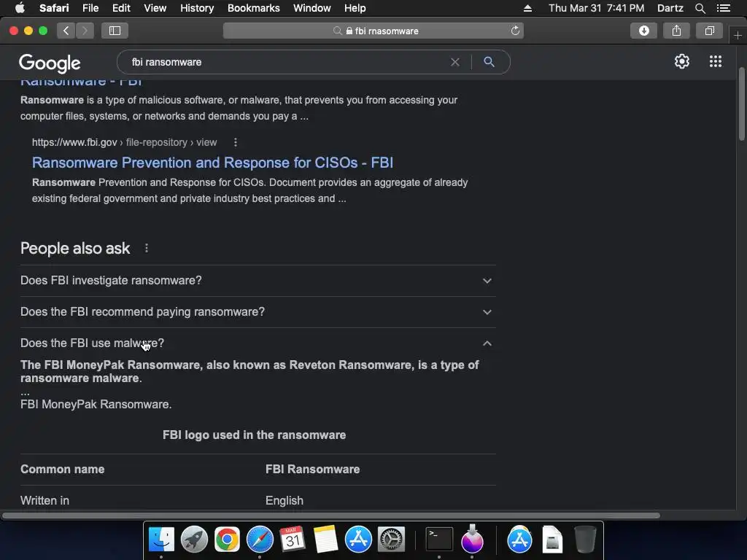Click 'FBI logo used in the ransomware' caption
This screenshot has height=560, width=747.
(255, 435)
